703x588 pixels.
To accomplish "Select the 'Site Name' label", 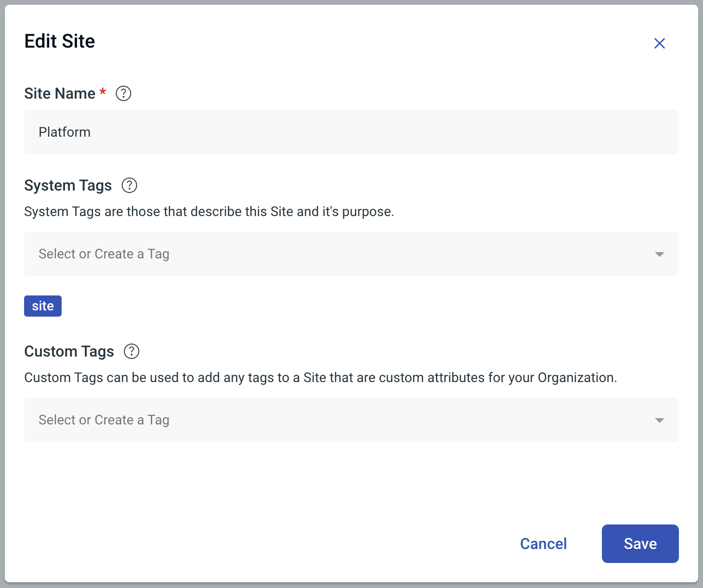I will point(60,93).
